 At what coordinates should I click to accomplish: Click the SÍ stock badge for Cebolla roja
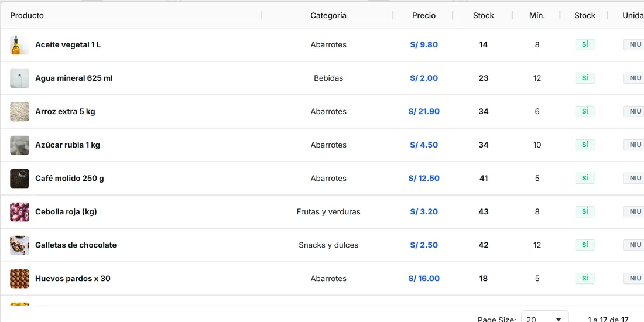tap(585, 211)
